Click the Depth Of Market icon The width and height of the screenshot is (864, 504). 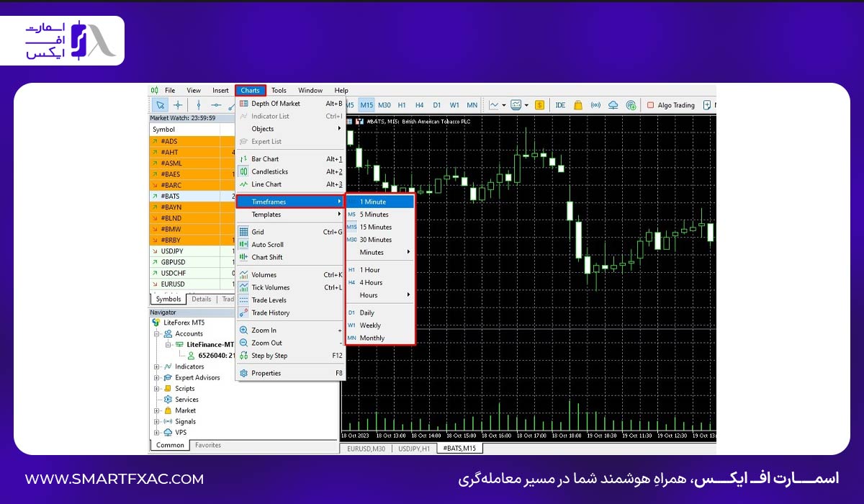click(x=243, y=104)
